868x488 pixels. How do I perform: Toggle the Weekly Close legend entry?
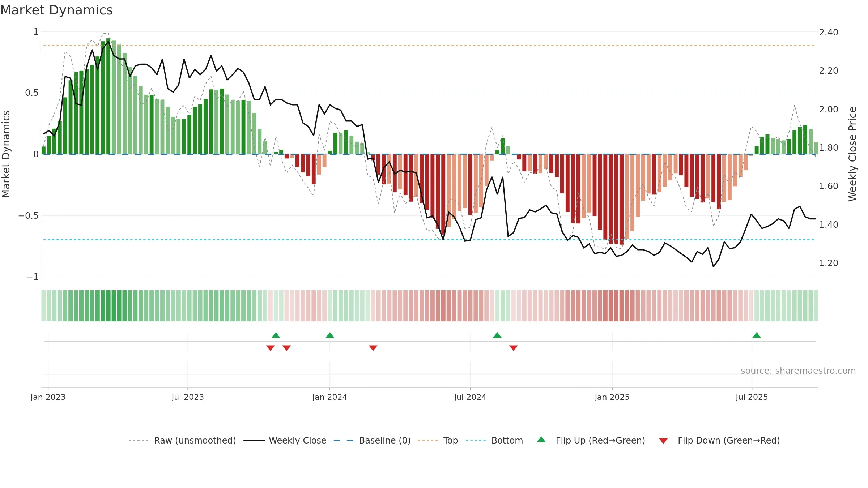[x=285, y=440]
